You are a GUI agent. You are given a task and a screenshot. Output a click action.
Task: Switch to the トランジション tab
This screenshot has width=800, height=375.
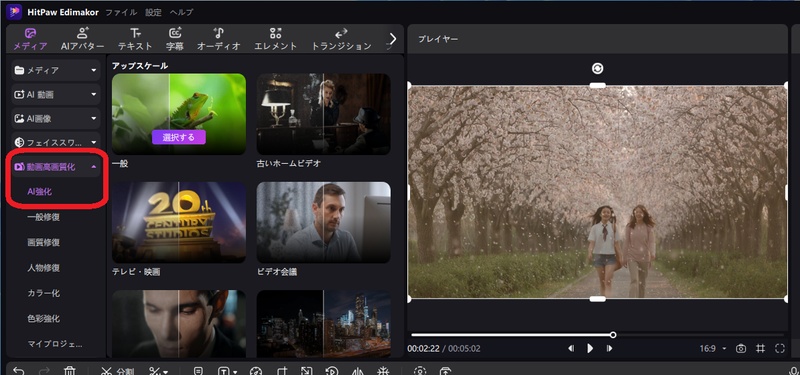341,39
